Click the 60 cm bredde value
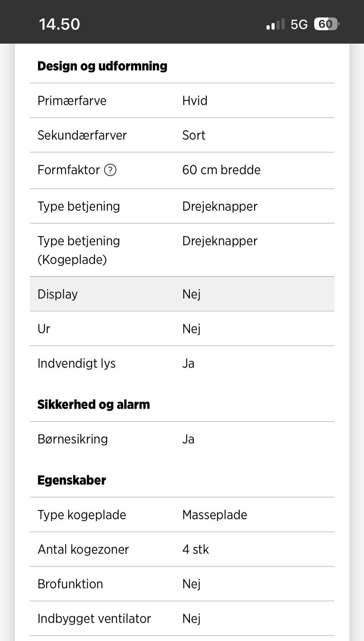The height and width of the screenshot is (641, 364). 221,170
